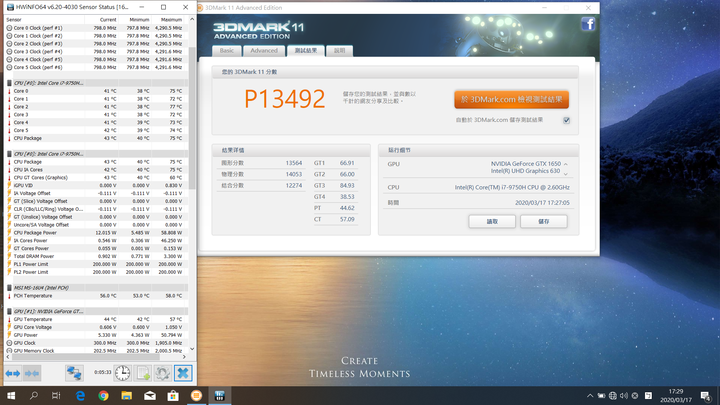Click the 讀取 load button

(492, 222)
